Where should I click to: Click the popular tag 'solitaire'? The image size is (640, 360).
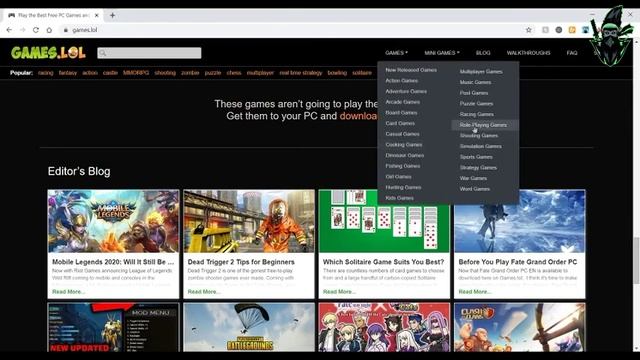pyautogui.click(x=362, y=73)
